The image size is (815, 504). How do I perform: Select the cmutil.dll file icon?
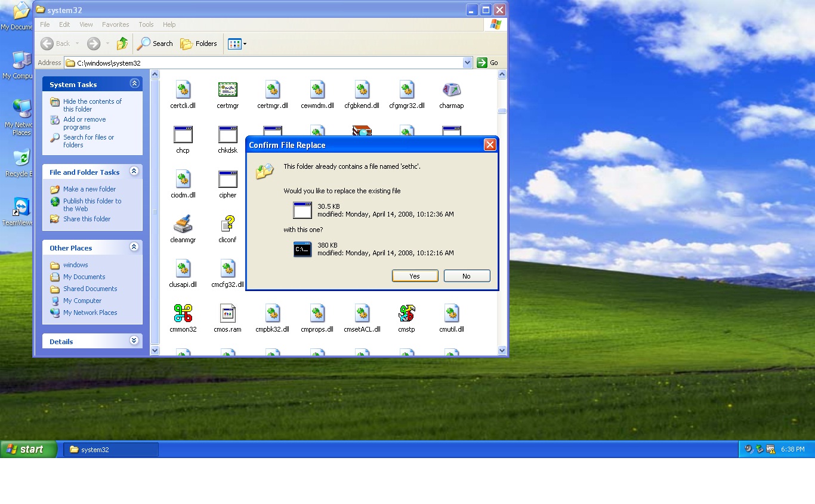[451, 314]
